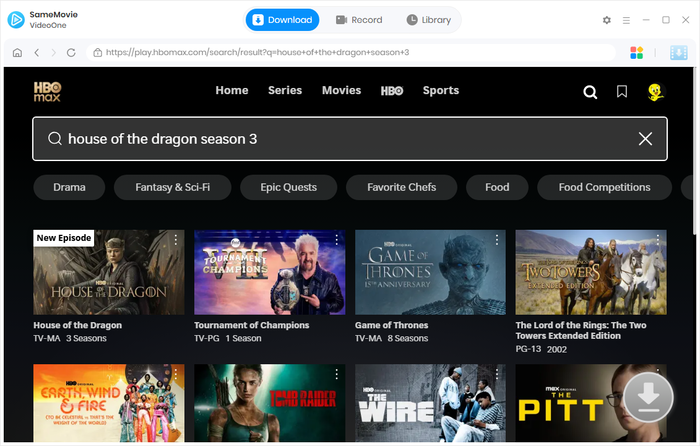Open House of the Dragon more options dots
700x446 pixels.
176,240
